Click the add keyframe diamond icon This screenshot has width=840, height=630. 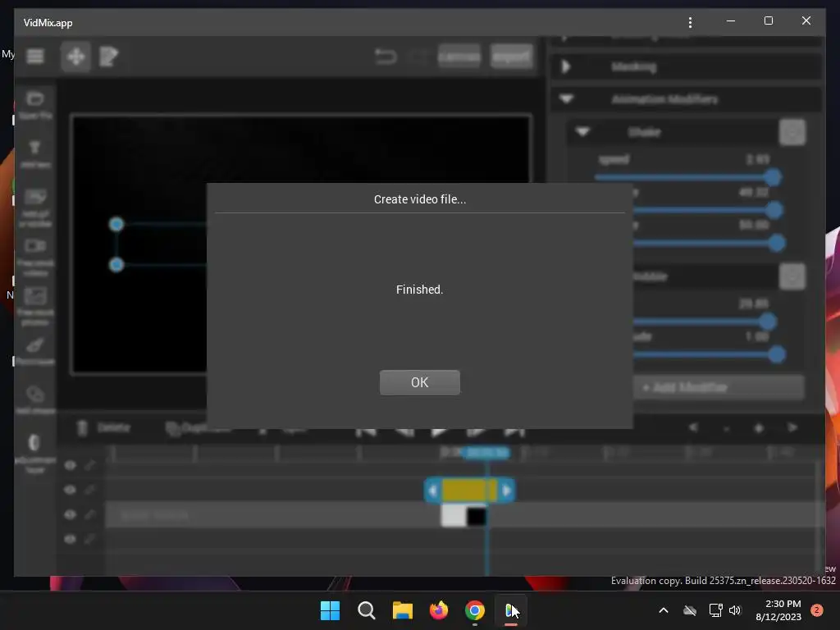[759, 428]
